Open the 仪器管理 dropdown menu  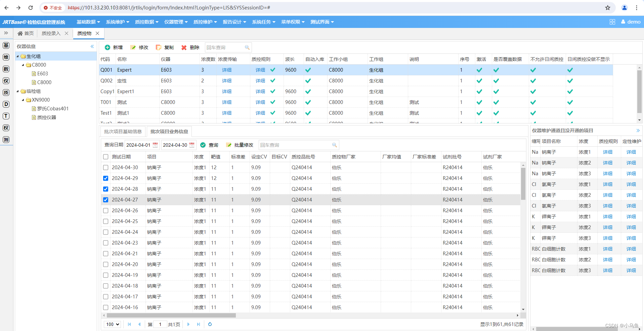(176, 22)
